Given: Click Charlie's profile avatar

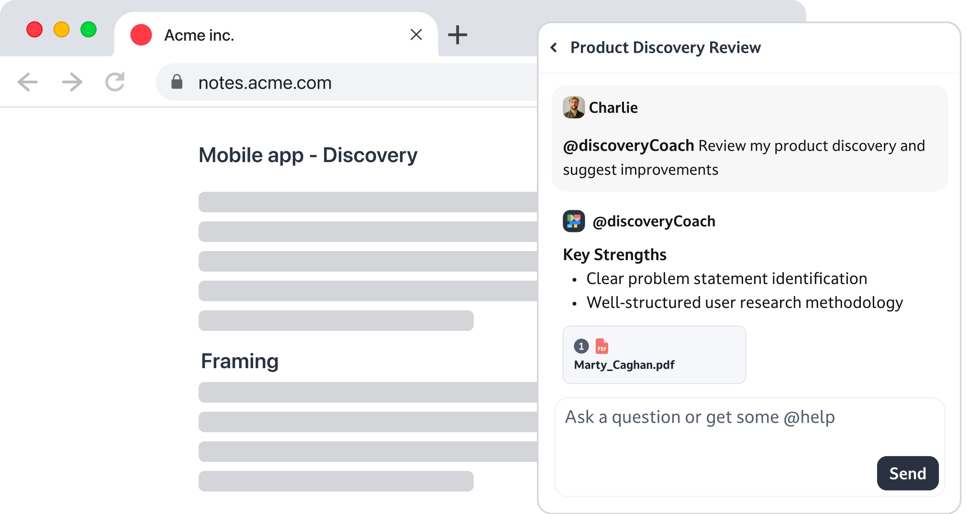Looking at the screenshot, I should [x=574, y=107].
